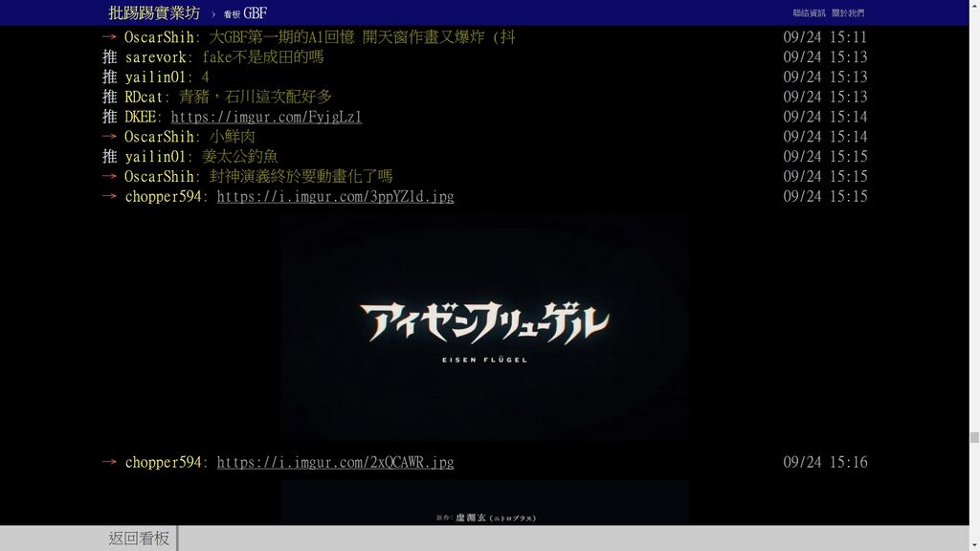Viewport: 980px width, 551px height.
Task: Select the timestamp on RDcat's comment
Action: [x=825, y=98]
